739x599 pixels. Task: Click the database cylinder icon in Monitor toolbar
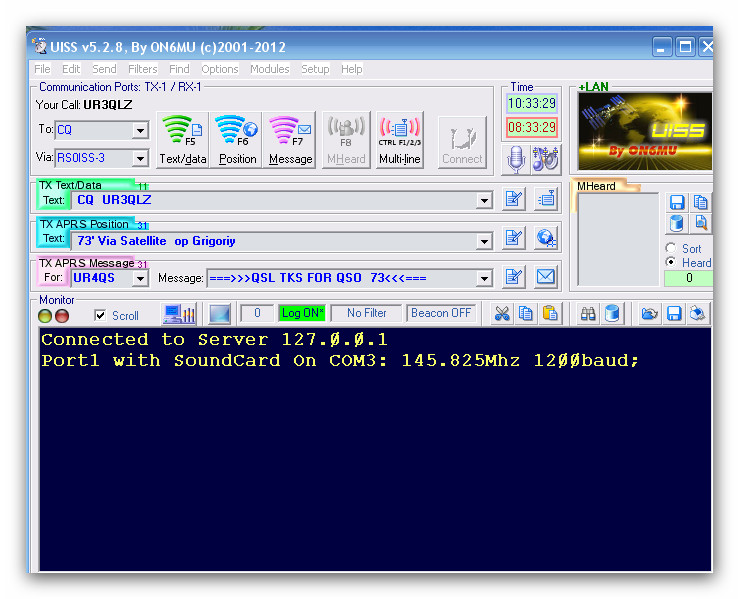coord(612,314)
